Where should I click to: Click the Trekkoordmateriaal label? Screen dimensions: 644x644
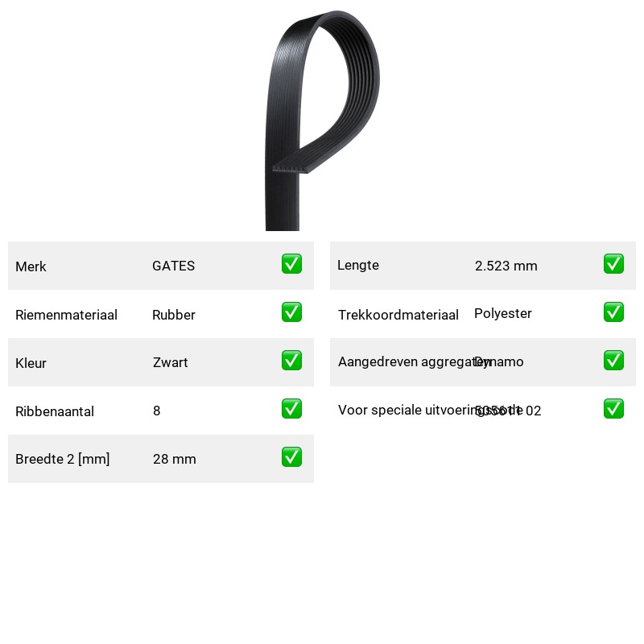[398, 315]
